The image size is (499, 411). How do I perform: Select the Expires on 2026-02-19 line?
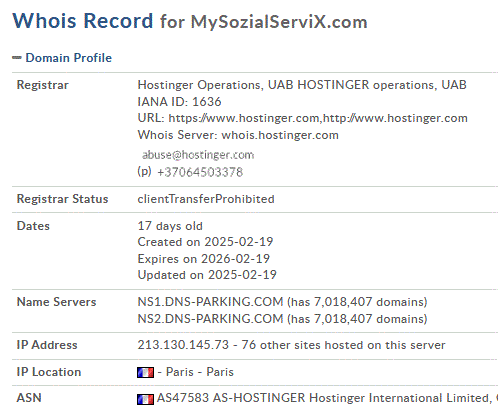coord(204,259)
